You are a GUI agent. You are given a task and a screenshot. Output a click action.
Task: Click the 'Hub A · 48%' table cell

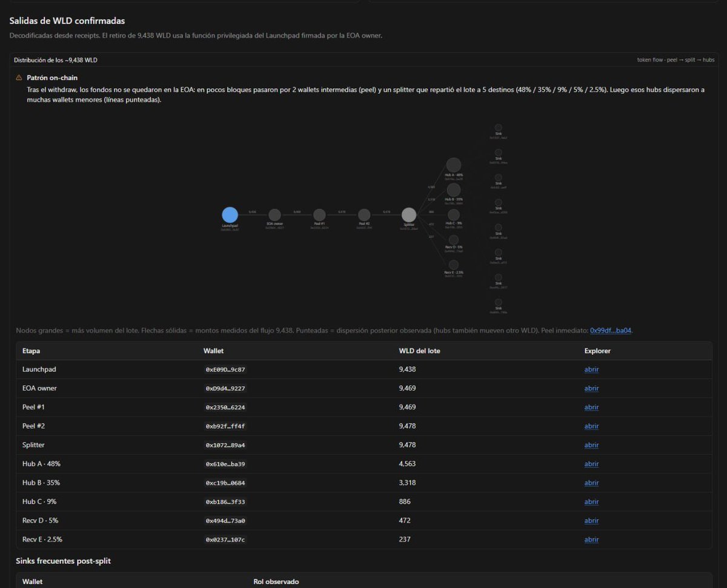[41, 464]
